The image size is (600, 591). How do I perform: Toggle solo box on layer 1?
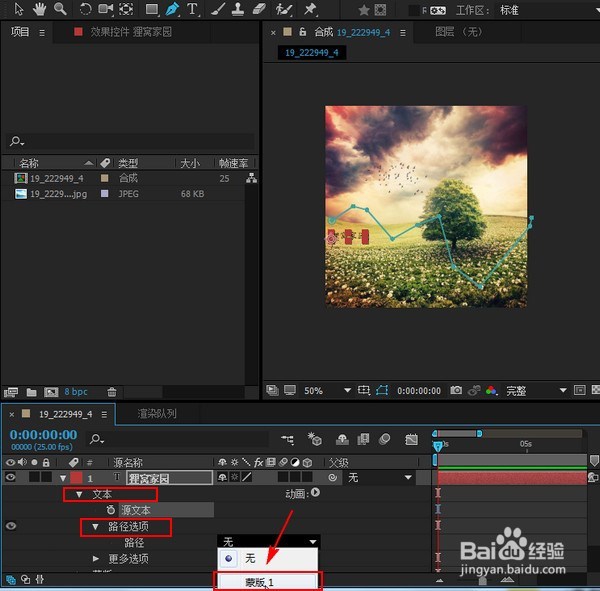coord(34,477)
